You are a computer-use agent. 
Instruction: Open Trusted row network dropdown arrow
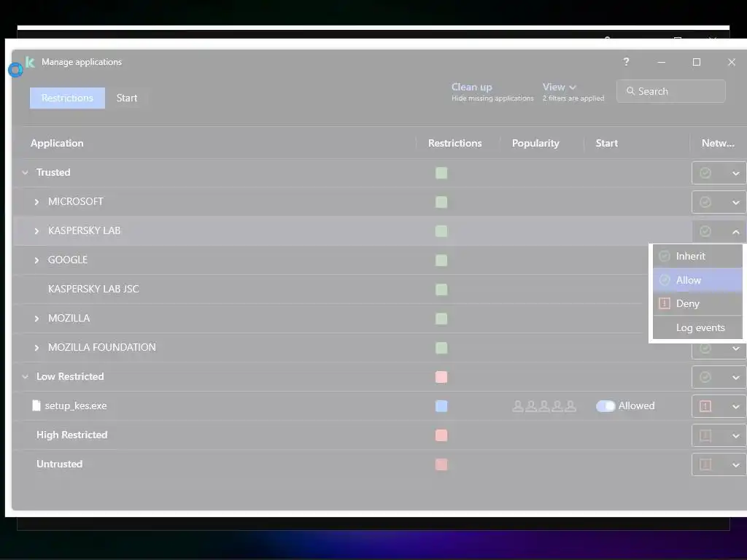point(735,174)
